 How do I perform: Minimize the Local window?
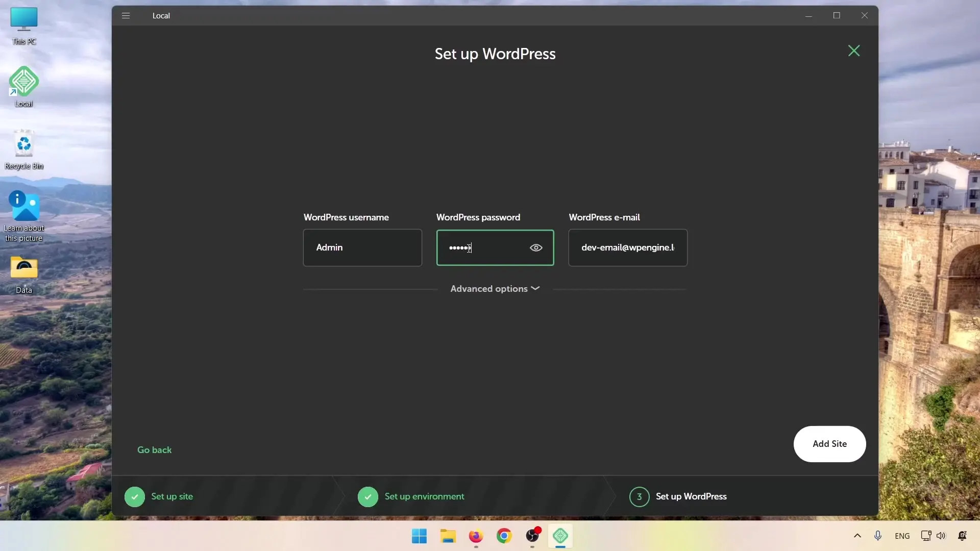click(808, 15)
